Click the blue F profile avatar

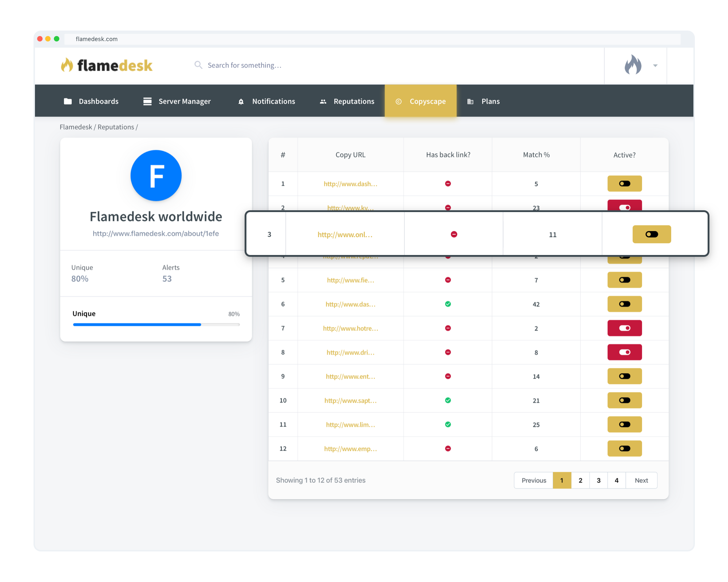tap(156, 175)
